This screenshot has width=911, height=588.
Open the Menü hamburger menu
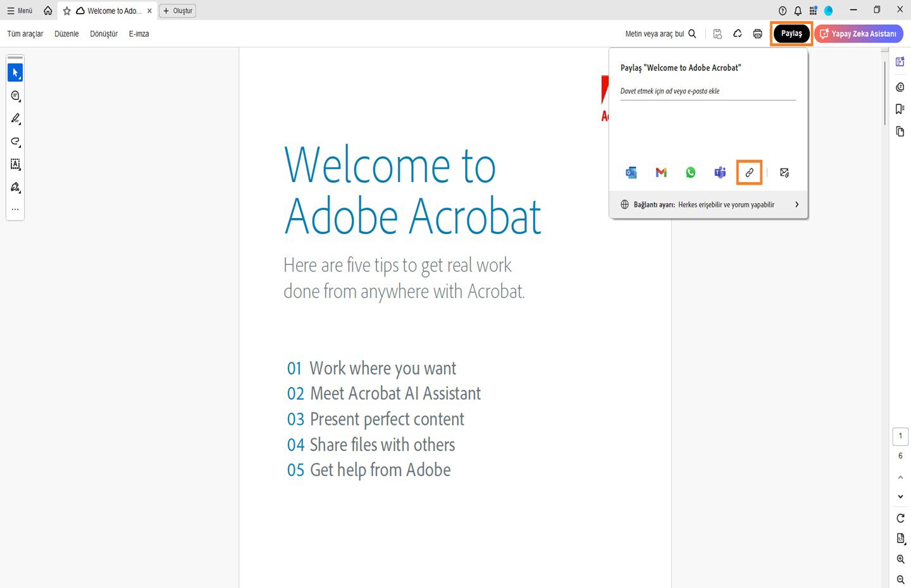coord(20,11)
